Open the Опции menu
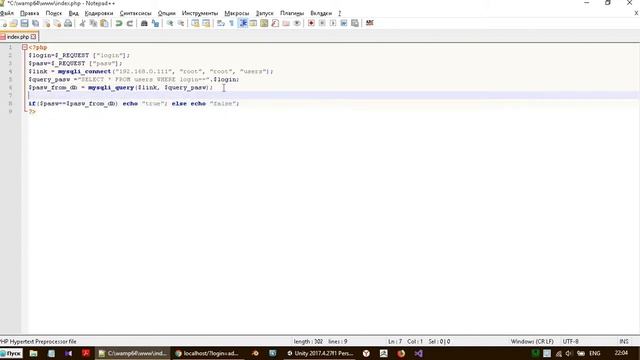The image size is (640, 360). pyautogui.click(x=167, y=13)
